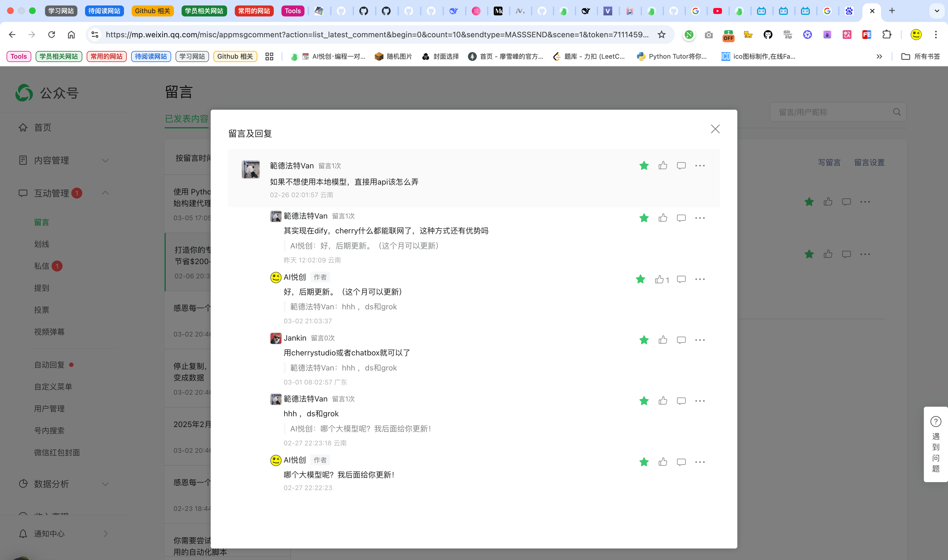948x560 pixels.
Task: Toggle star on the '如果不想使用本地模型' comment
Action: pos(644,166)
